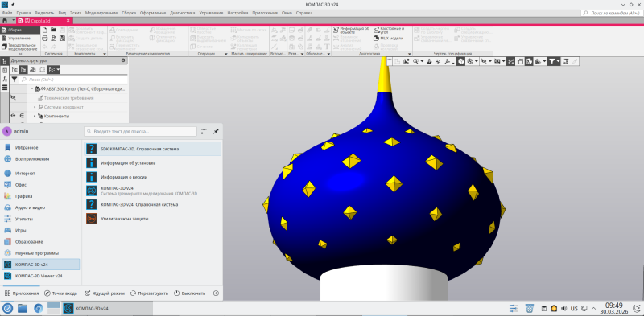Open the volume icon in system tray

[x=564, y=308]
